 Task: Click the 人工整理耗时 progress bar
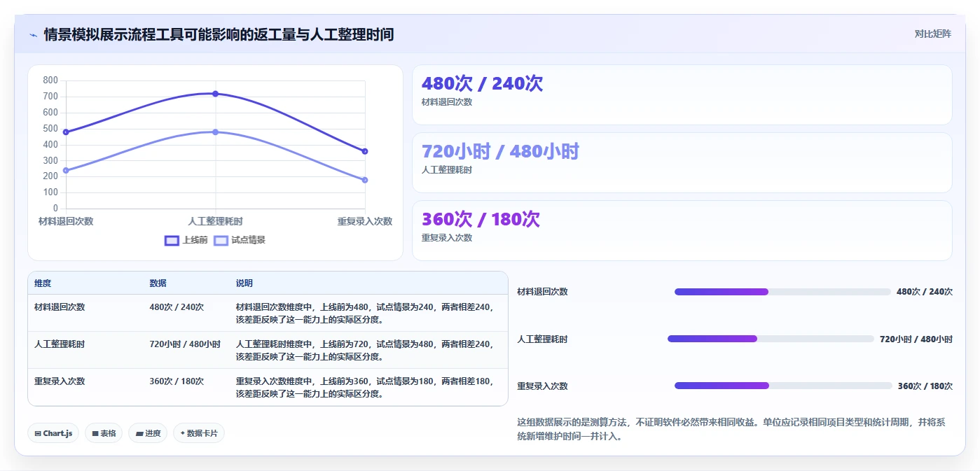771,339
